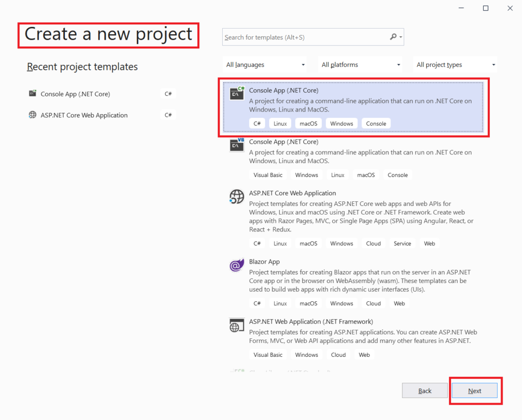Click the ASP.NET Web Application (.NET Framework) icon
This screenshot has width=522, height=420.
point(237,325)
